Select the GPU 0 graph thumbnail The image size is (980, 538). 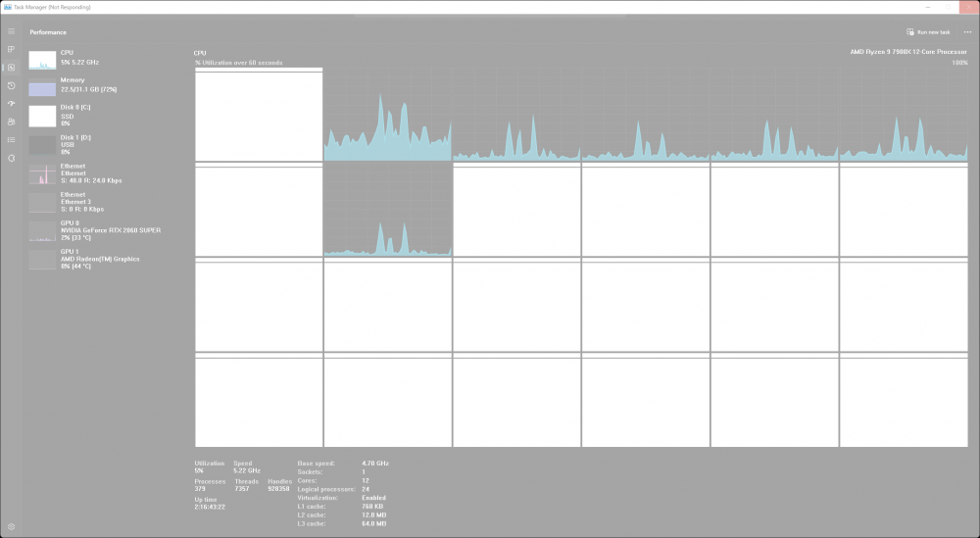click(x=42, y=231)
